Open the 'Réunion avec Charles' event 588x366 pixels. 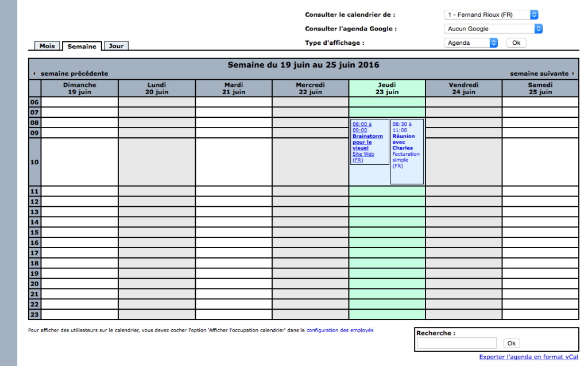pyautogui.click(x=403, y=142)
